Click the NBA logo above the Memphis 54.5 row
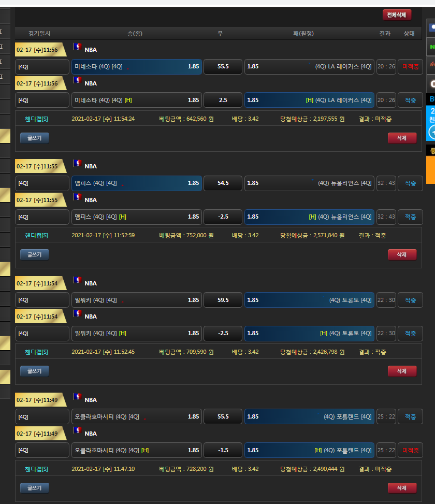435x504 pixels. [78, 164]
